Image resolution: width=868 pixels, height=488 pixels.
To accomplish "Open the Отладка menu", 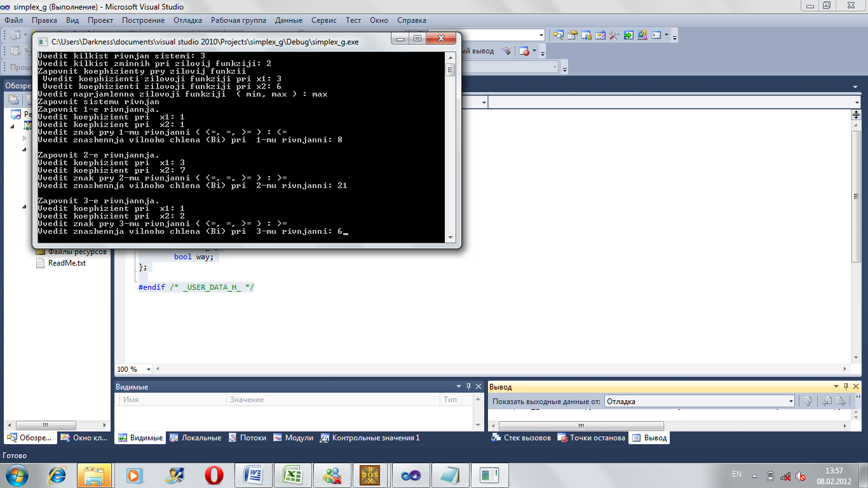I will 187,20.
